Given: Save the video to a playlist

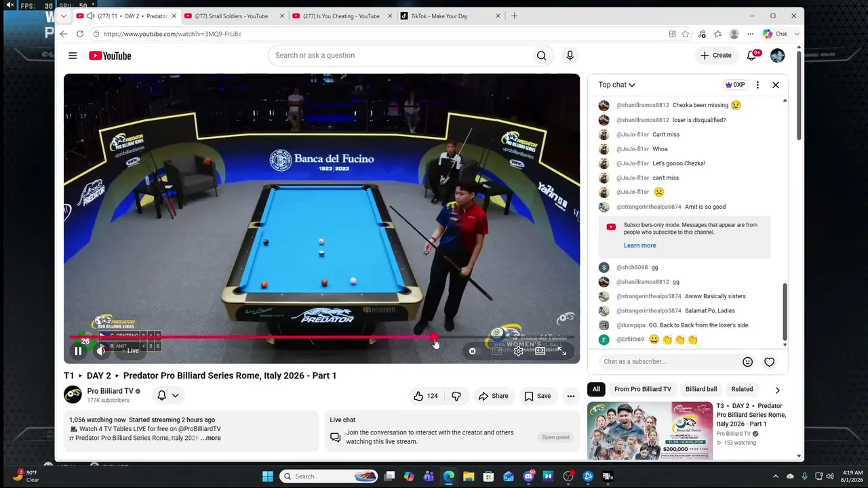Looking at the screenshot, I should 537,396.
